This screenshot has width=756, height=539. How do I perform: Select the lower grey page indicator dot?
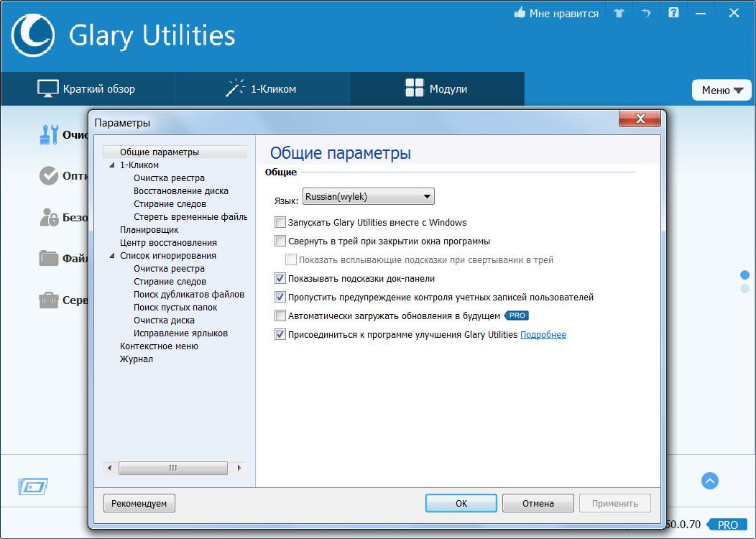point(745,288)
